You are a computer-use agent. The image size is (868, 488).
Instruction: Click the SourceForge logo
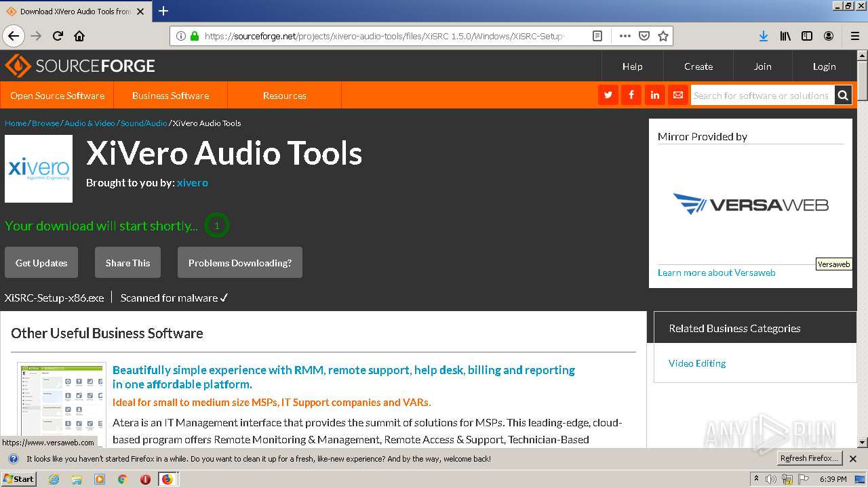(x=80, y=66)
